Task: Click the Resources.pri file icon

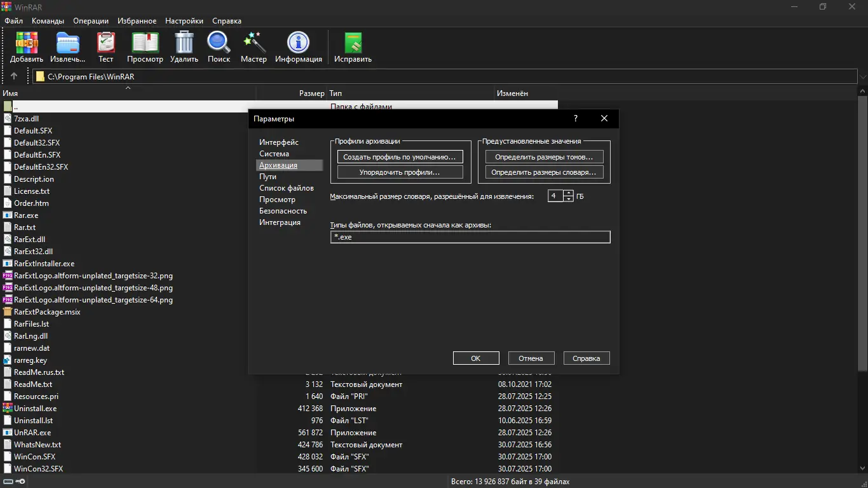Action: pyautogui.click(x=8, y=396)
